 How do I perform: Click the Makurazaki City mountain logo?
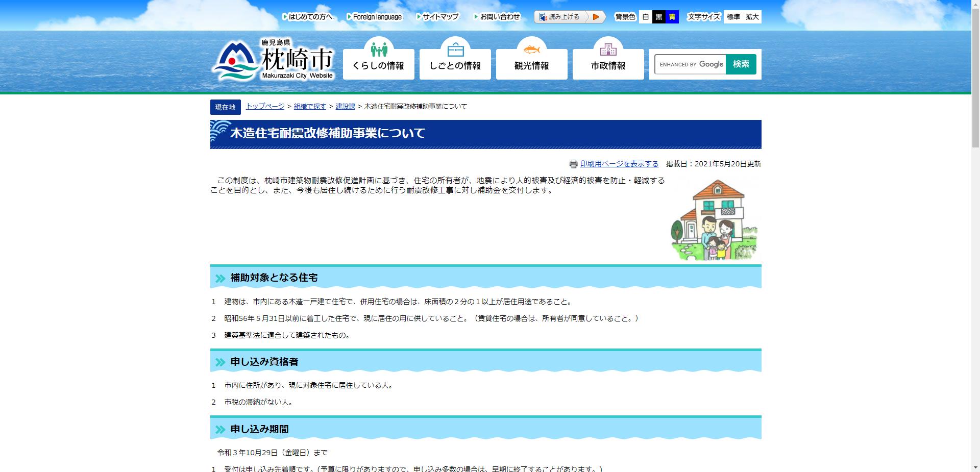click(x=234, y=60)
